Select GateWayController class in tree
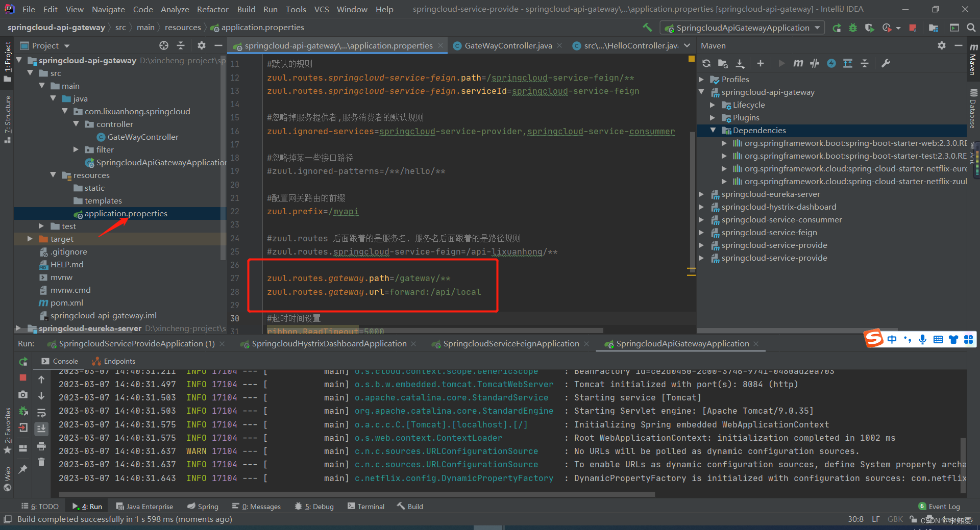Viewport: 980px width, 530px height. 143,137
